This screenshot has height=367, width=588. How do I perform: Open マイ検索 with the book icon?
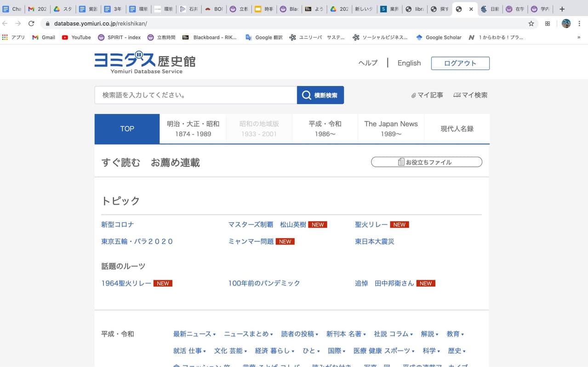[470, 95]
